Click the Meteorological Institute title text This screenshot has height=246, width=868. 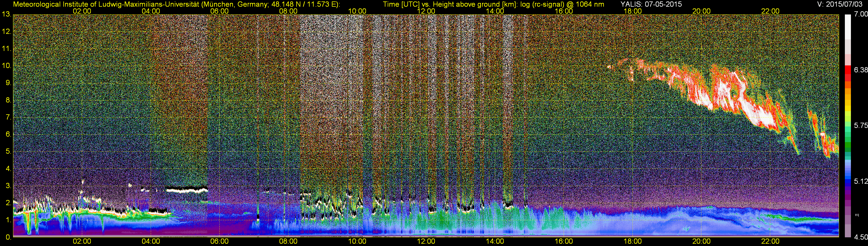point(176,4)
